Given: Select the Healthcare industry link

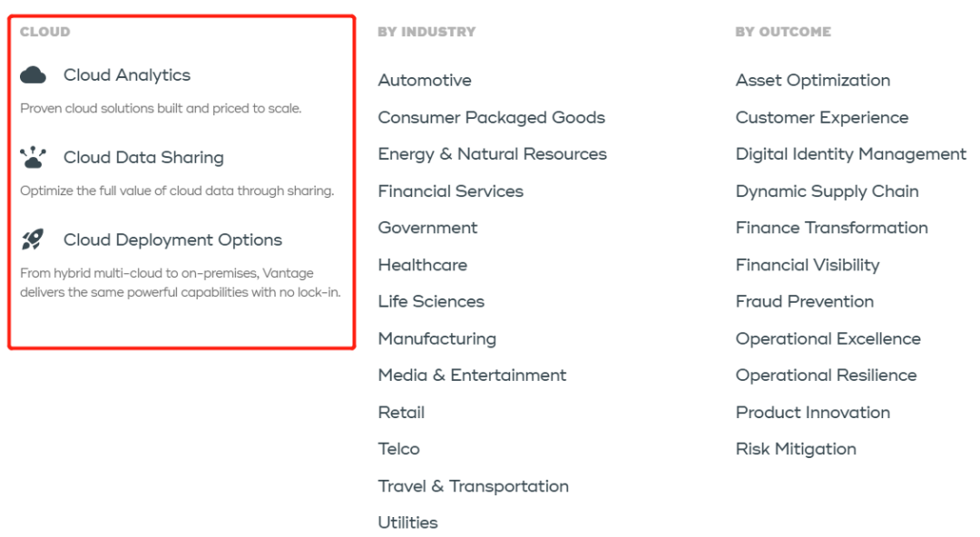Looking at the screenshot, I should coord(422,265).
